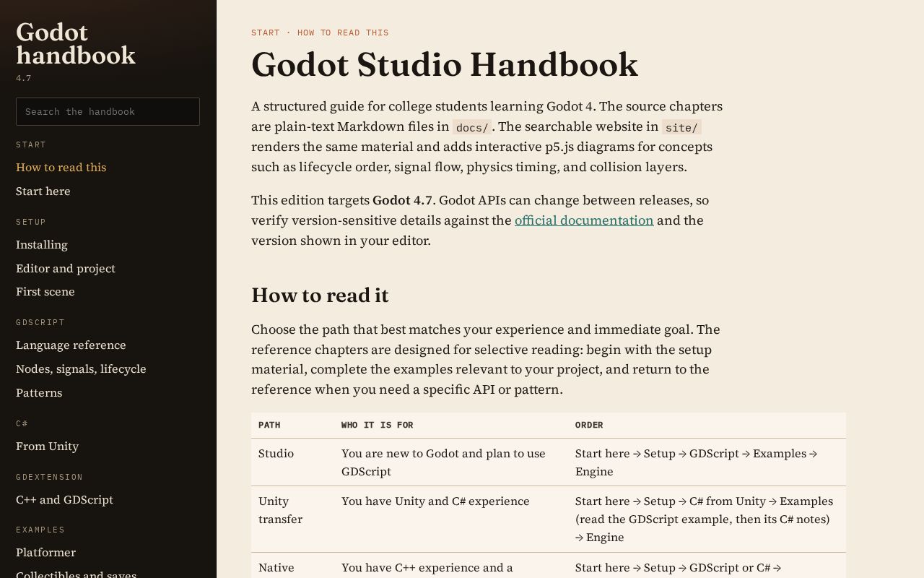Open the Platformer example
This screenshot has width=924, height=578.
pos(45,552)
